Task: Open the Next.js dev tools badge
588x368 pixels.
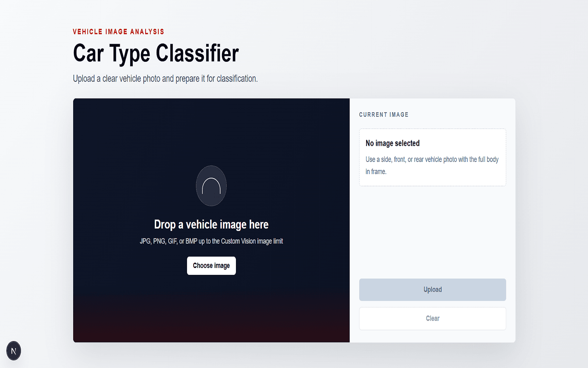Action: (x=14, y=351)
